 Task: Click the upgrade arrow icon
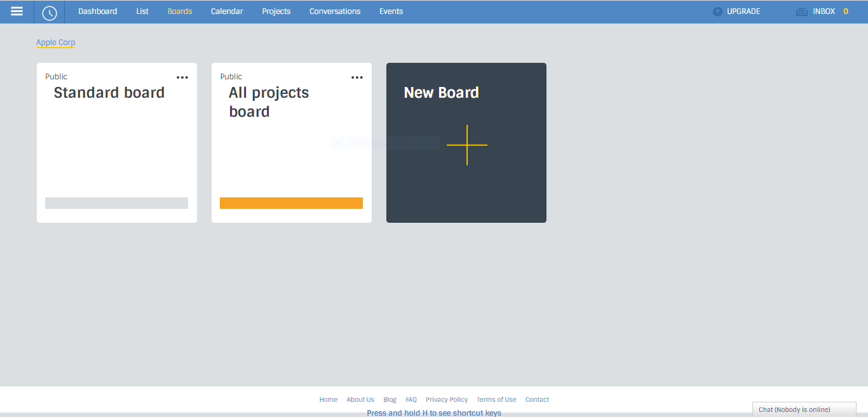pos(717,11)
